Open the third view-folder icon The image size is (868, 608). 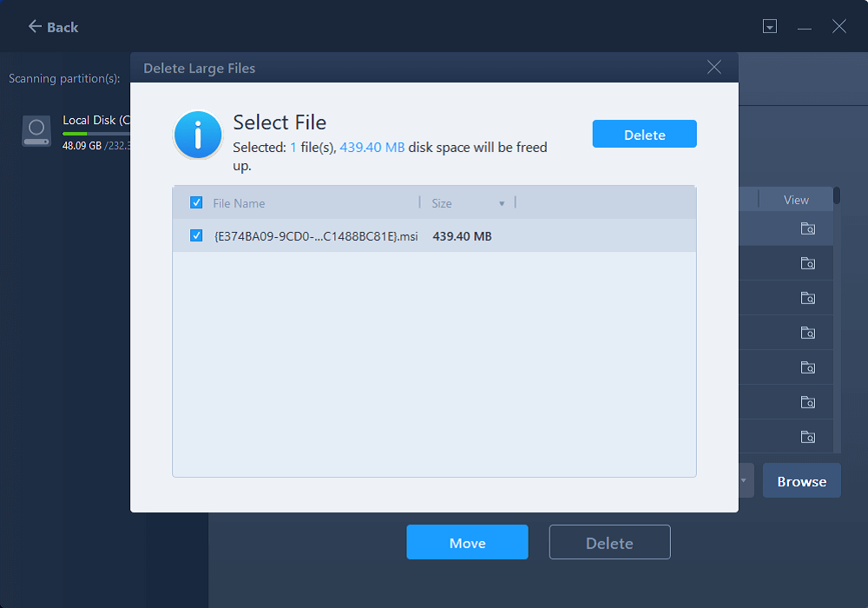coord(807,298)
